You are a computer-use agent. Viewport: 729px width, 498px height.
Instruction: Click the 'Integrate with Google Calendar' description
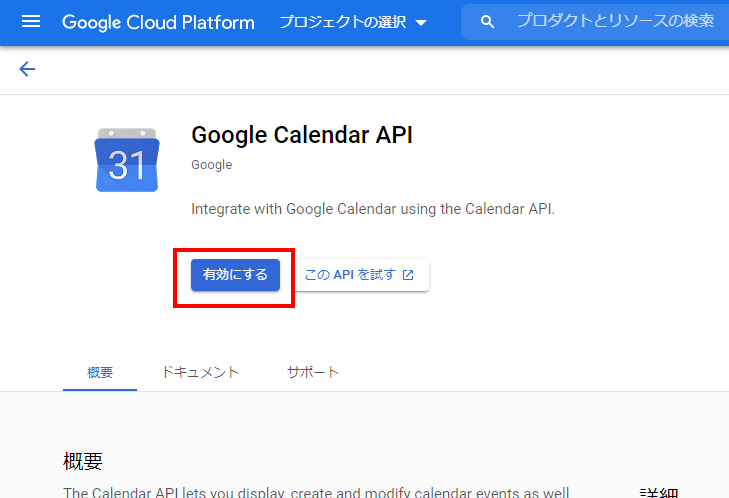(x=372, y=209)
